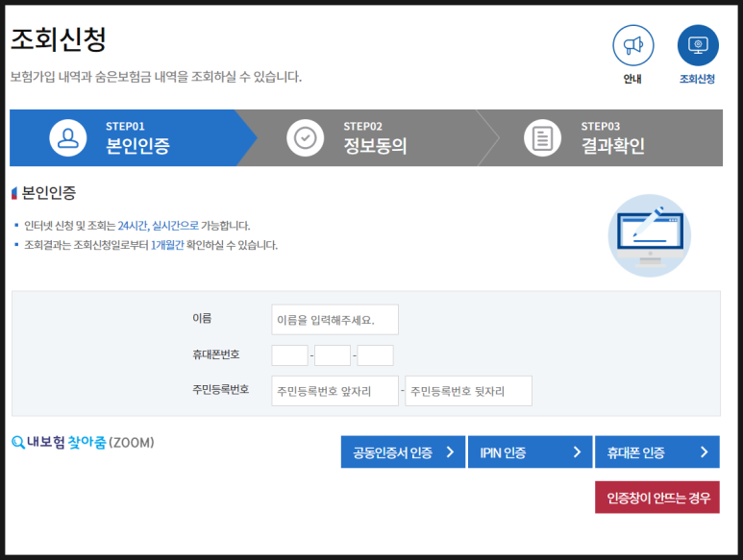
Task: Open the 안내 megaphone icon
Action: pos(633,45)
